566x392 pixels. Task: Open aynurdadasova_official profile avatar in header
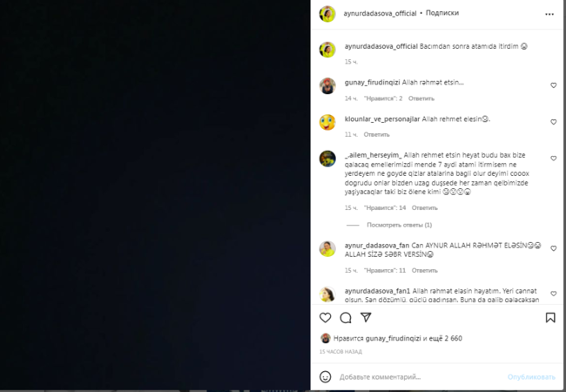point(327,14)
